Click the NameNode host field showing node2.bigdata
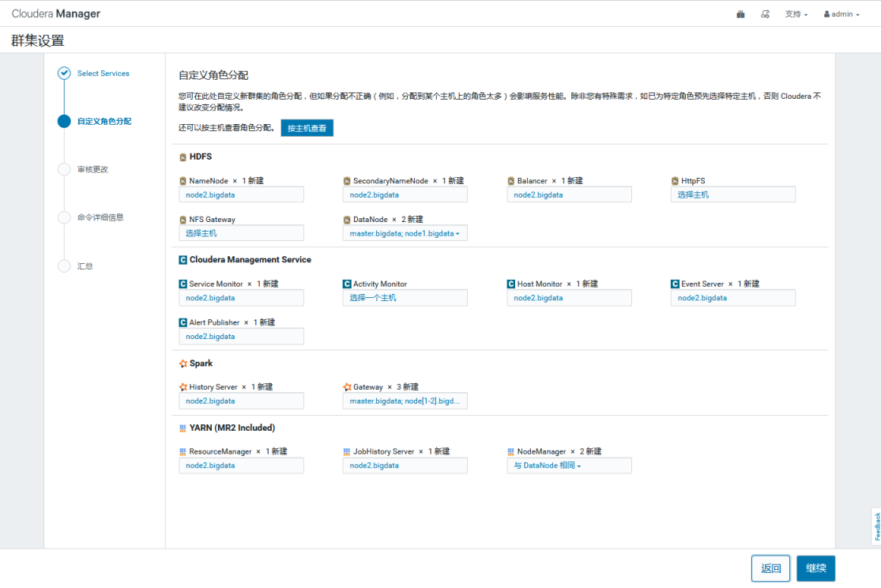881x588 pixels. coord(241,194)
